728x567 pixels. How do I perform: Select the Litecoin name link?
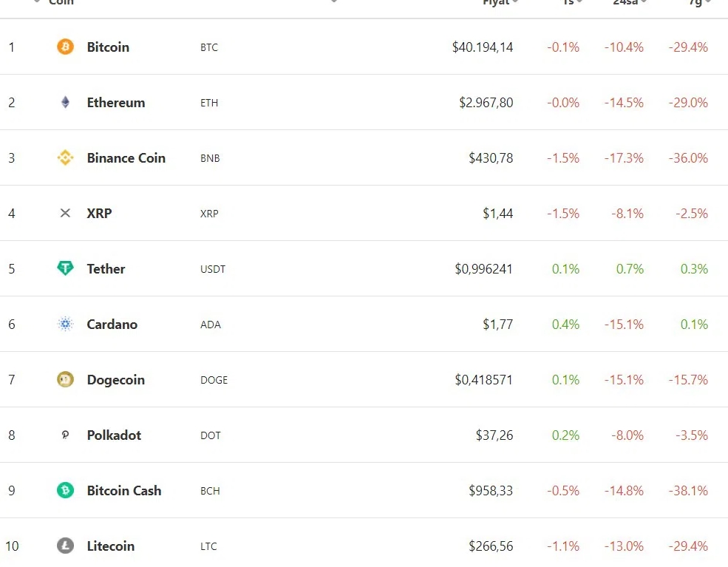point(111,546)
